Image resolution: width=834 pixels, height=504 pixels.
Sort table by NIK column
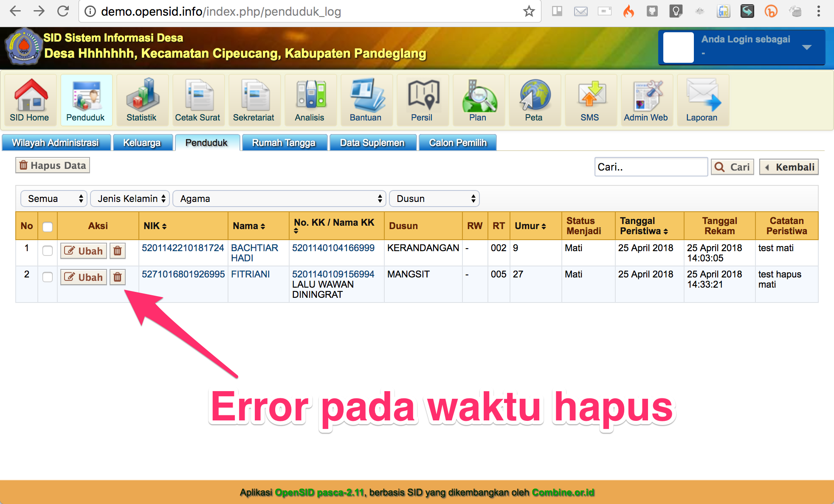pos(155,226)
